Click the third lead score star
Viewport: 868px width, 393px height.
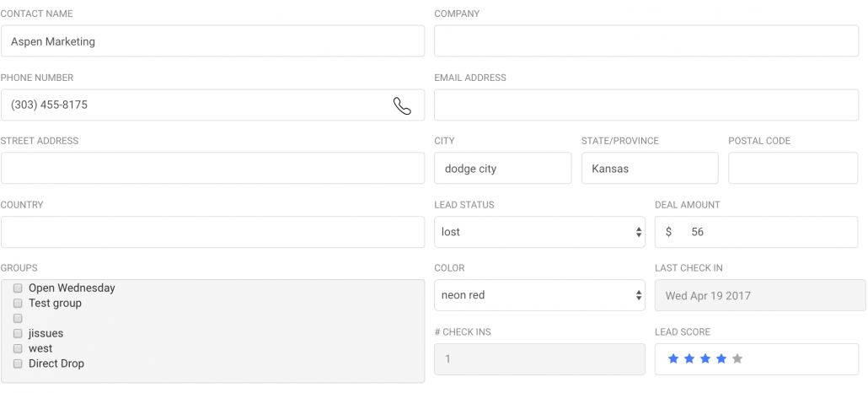[705, 359]
